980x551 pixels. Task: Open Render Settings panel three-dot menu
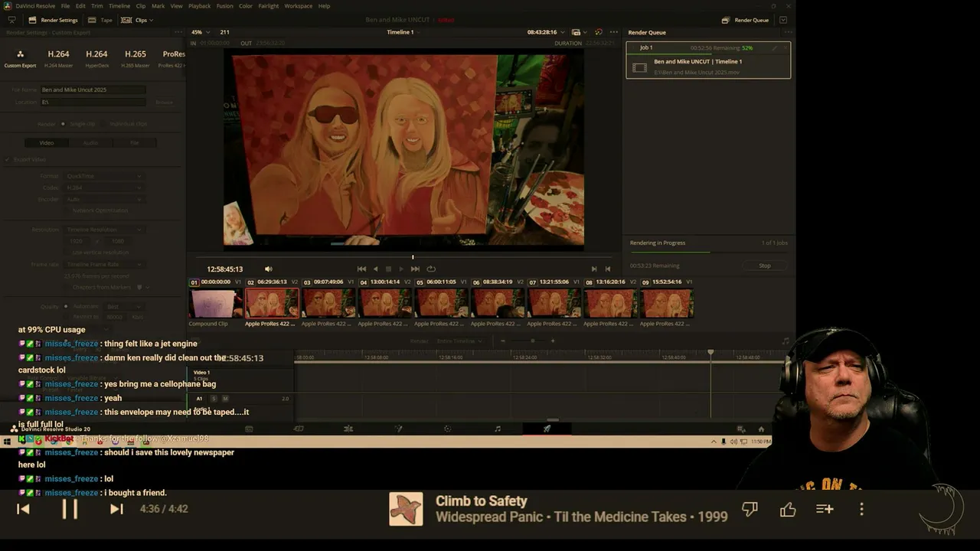click(178, 32)
